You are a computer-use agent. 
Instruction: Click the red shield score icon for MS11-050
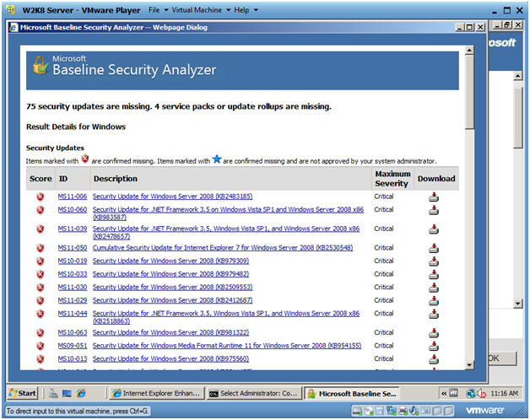click(41, 248)
